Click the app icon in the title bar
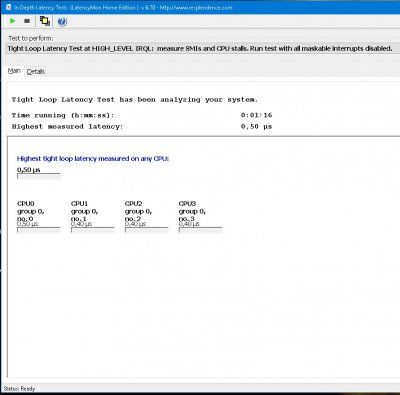400x395 pixels. point(8,7)
